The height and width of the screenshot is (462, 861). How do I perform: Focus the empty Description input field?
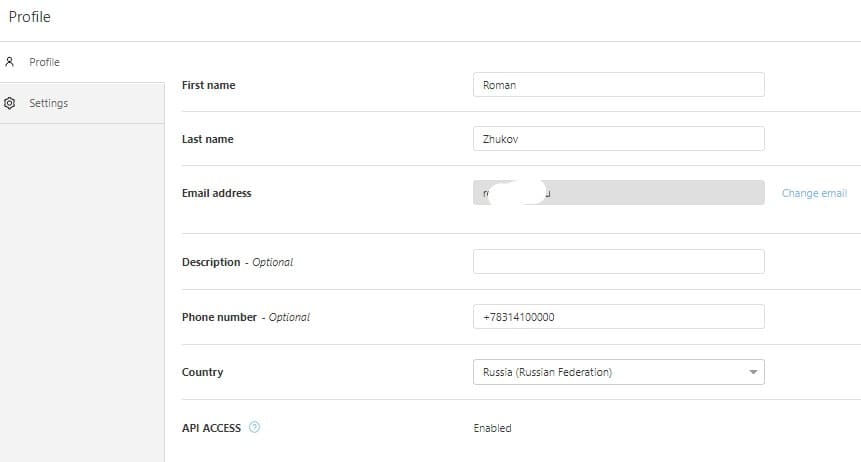(x=618, y=262)
